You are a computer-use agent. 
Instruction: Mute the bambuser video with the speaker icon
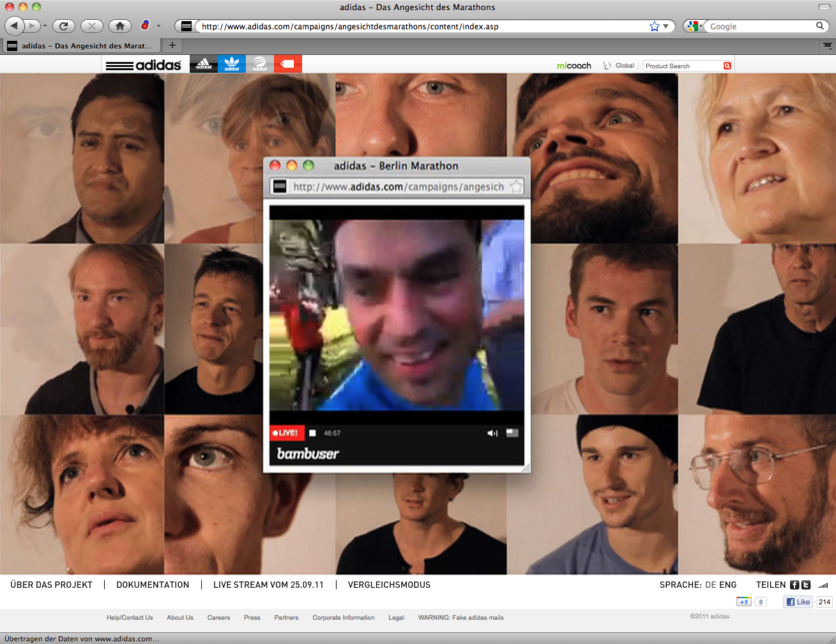[492, 433]
